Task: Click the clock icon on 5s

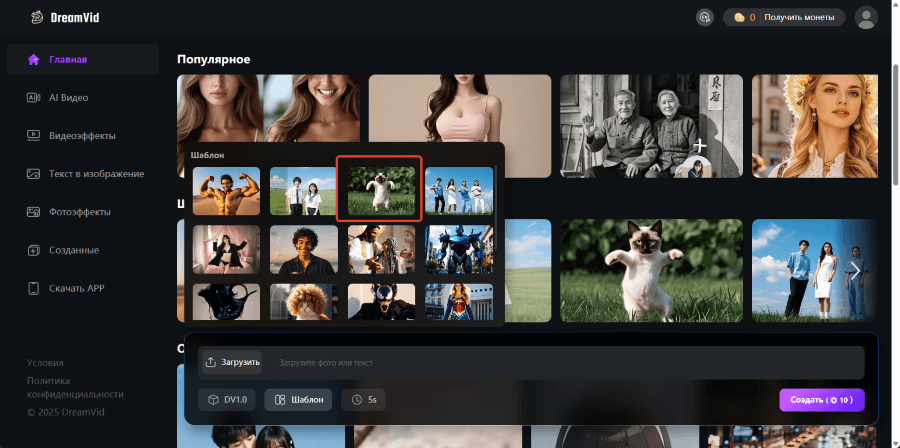Action: click(x=358, y=400)
